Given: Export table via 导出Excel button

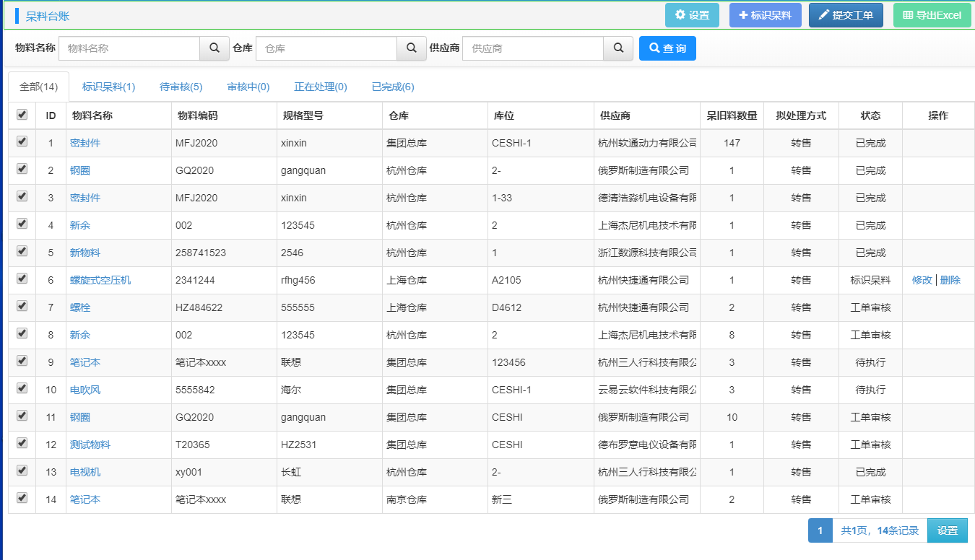Looking at the screenshot, I should [932, 15].
